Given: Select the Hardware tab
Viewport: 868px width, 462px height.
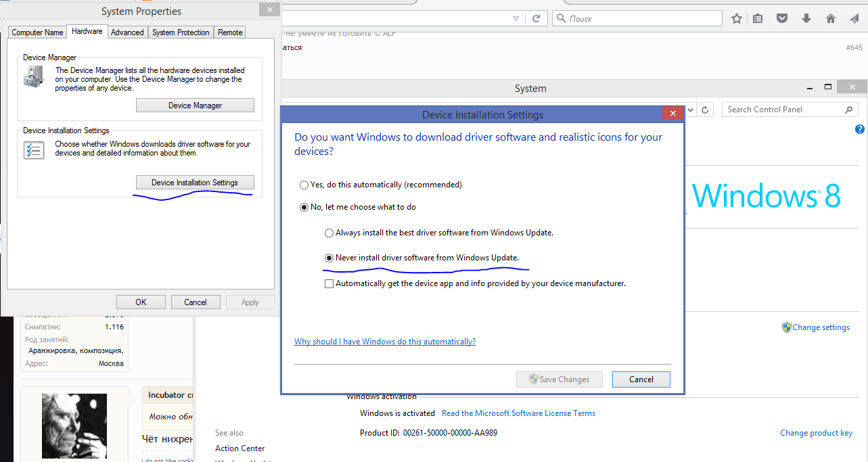Looking at the screenshot, I should (x=87, y=31).
